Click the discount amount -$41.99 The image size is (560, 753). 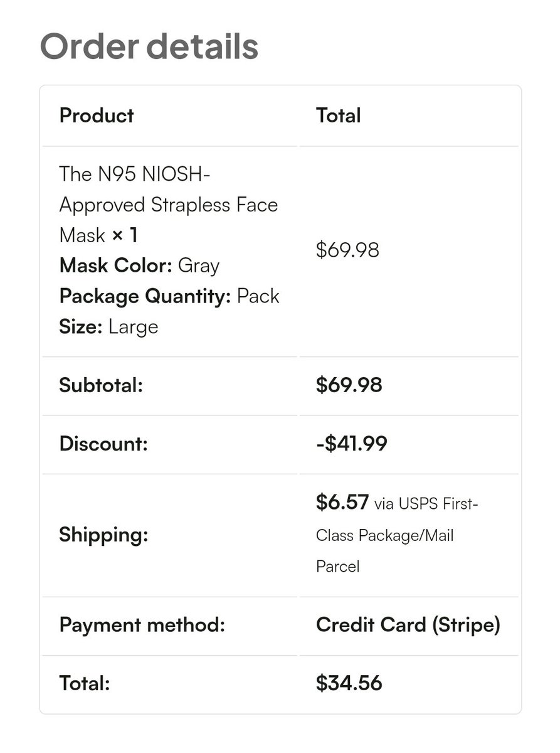click(352, 444)
